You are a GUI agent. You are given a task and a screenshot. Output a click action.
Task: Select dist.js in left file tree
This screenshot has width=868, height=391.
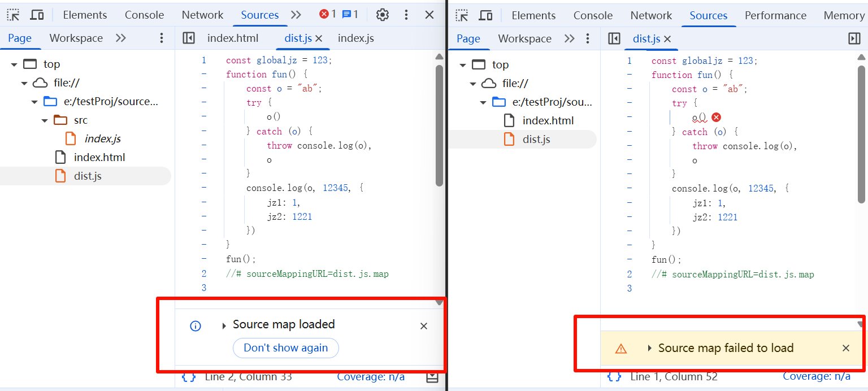[88, 176]
